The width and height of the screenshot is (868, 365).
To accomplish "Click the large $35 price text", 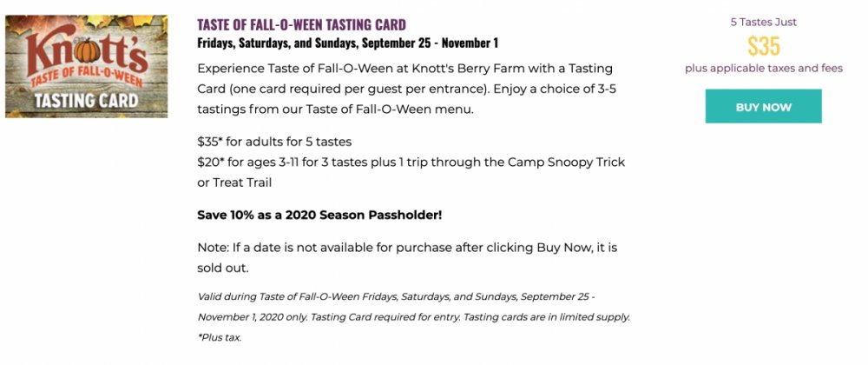I will 763,45.
